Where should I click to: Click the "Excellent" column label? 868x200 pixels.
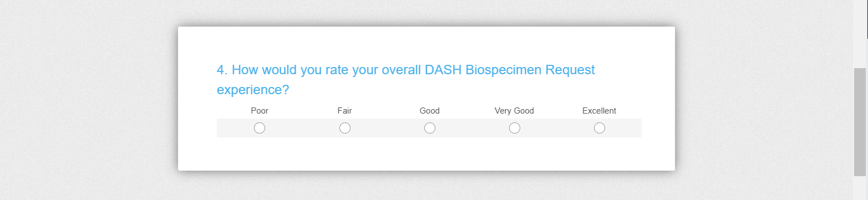click(599, 111)
